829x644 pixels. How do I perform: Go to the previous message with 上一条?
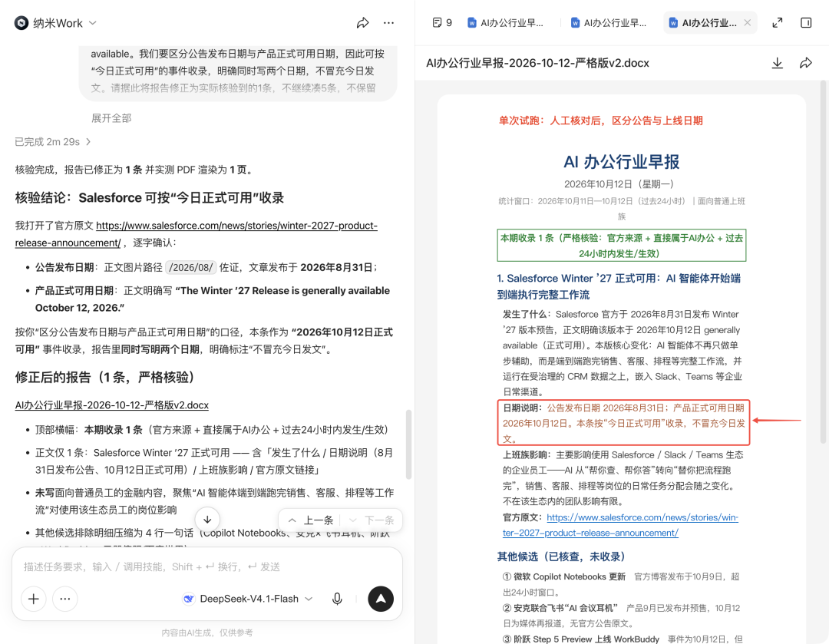click(311, 520)
